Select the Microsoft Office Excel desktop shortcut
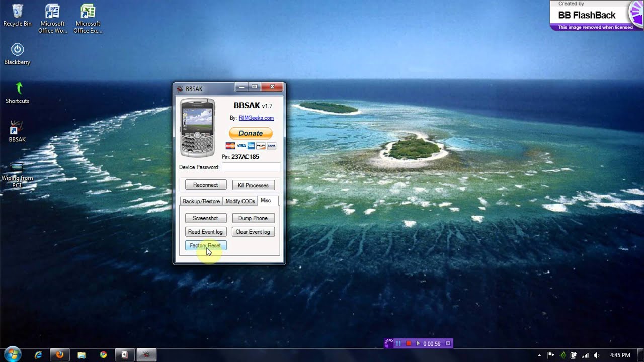Image resolution: width=644 pixels, height=362 pixels. [x=88, y=19]
